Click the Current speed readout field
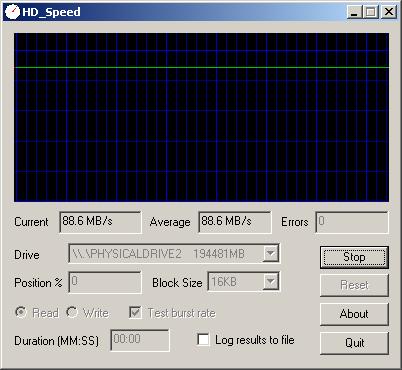 (100, 222)
